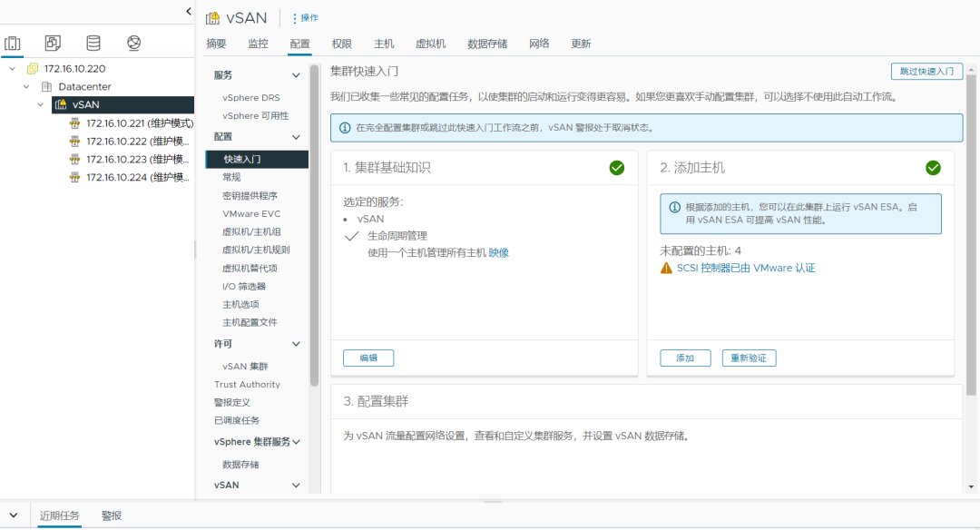Click host icon for 172.16.10.222
Viewport: 980px width, 530px height.
click(75, 142)
